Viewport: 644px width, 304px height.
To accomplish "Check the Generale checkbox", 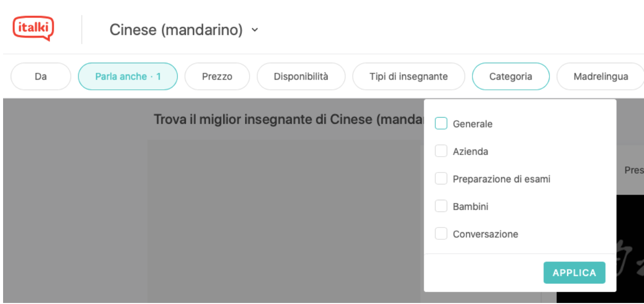I will [x=441, y=124].
